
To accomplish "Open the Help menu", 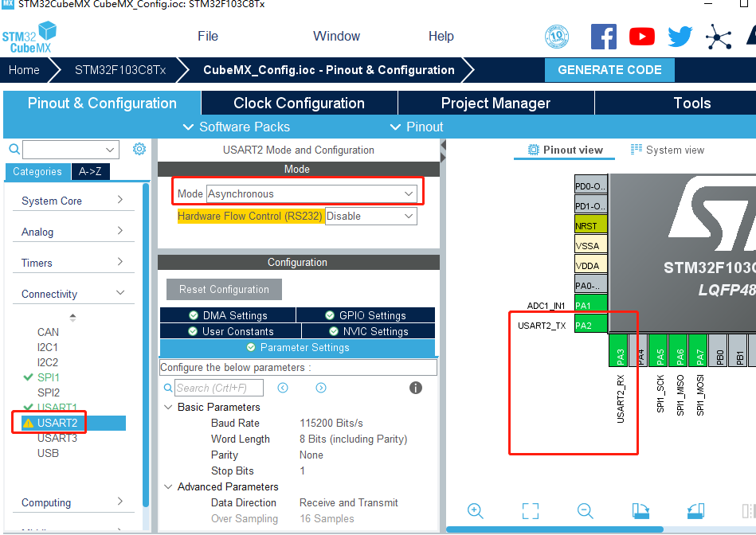I will (441, 36).
